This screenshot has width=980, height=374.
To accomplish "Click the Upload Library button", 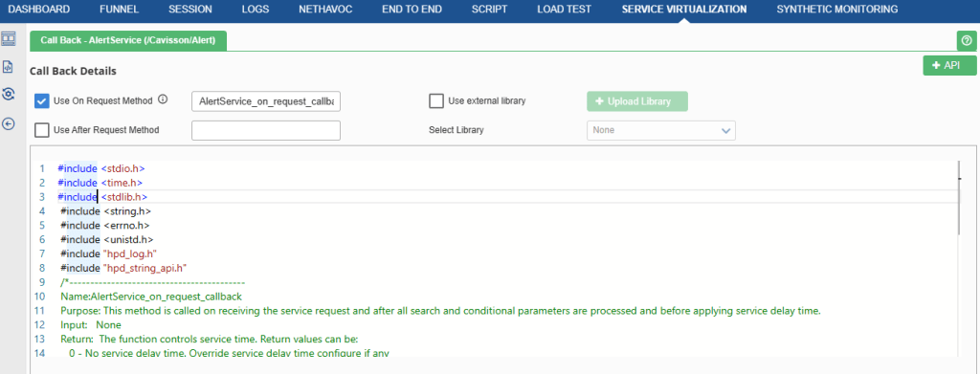I will point(636,101).
